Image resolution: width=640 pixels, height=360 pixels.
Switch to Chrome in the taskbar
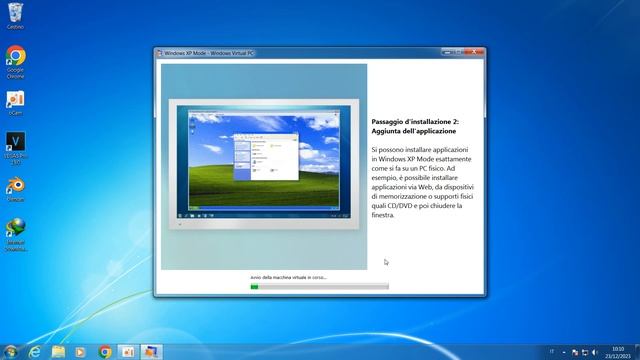pos(105,352)
